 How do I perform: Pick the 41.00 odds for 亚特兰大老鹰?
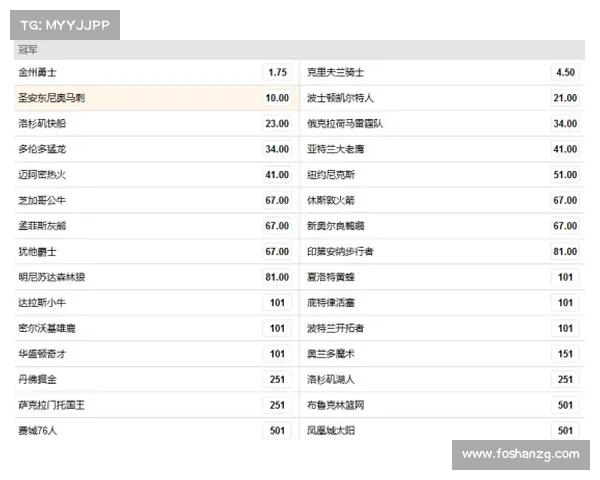565,149
